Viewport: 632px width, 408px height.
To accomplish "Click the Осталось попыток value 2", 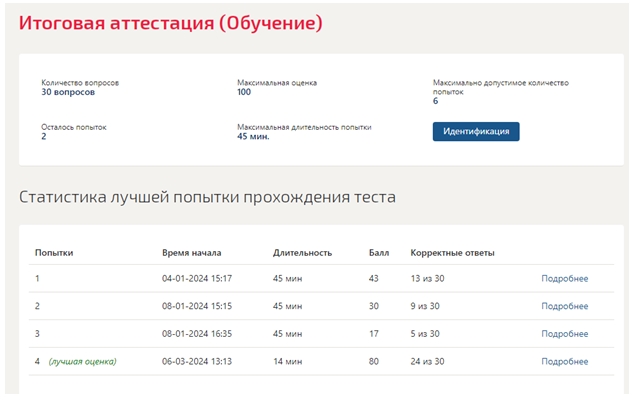I will click(44, 137).
